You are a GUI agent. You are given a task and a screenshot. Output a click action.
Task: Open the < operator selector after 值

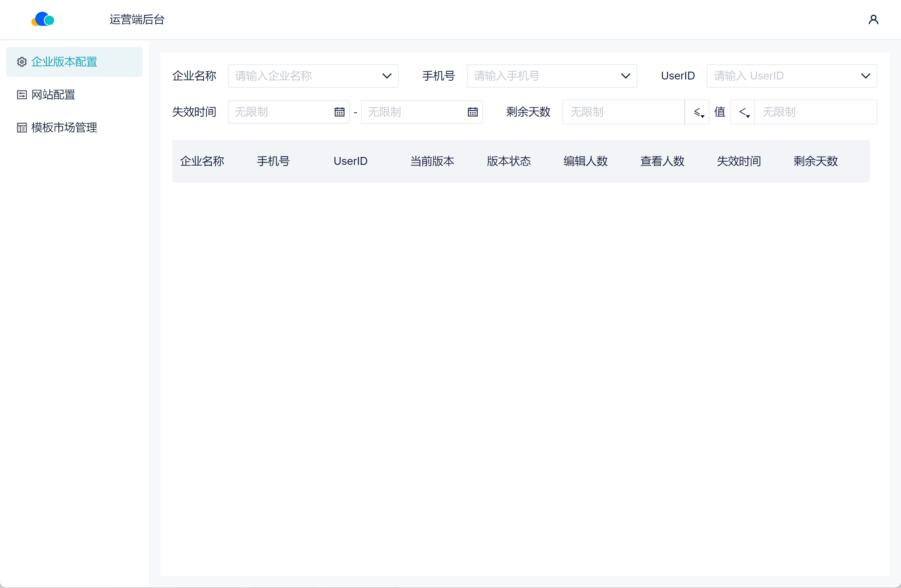click(743, 112)
